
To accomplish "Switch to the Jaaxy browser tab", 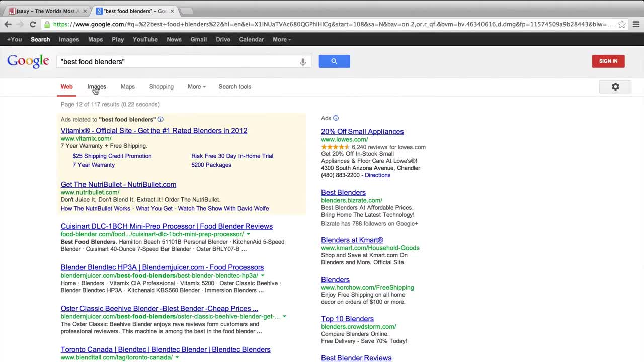I will (x=48, y=11).
